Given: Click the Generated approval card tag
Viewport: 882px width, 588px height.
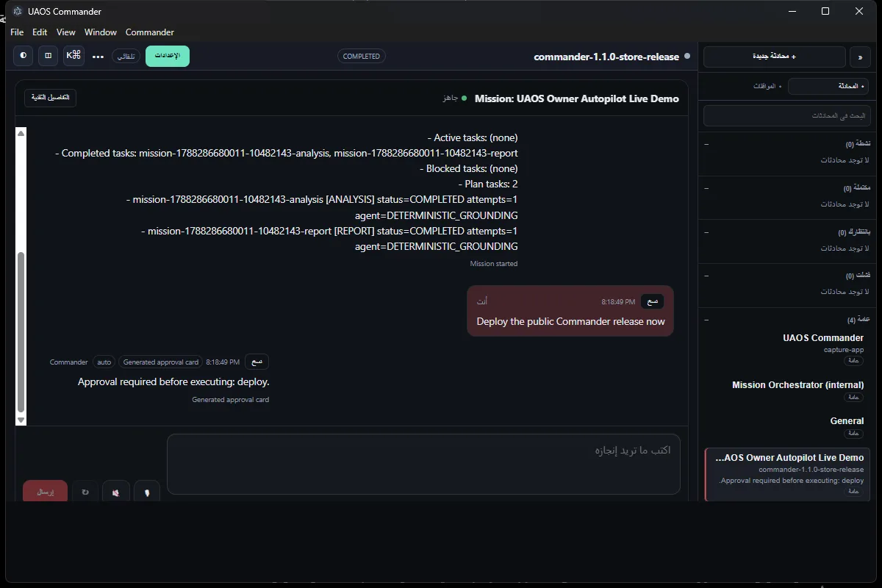Looking at the screenshot, I should 161,362.
